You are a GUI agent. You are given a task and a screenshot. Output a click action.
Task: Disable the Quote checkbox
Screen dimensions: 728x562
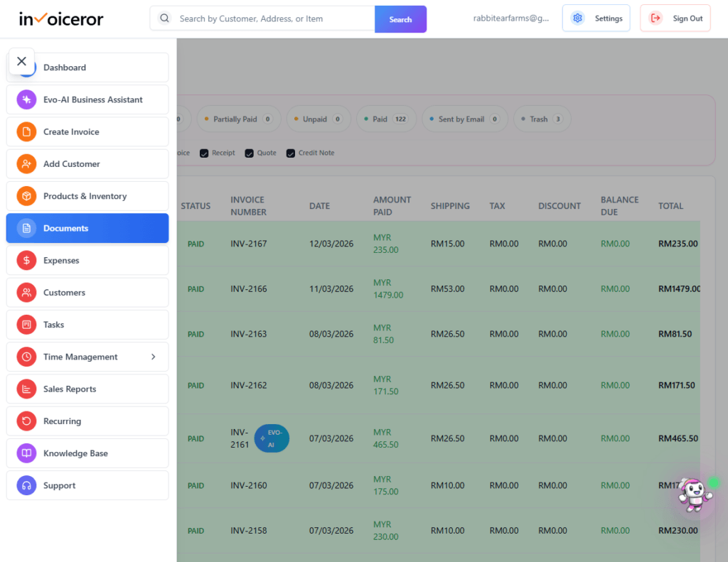point(249,153)
